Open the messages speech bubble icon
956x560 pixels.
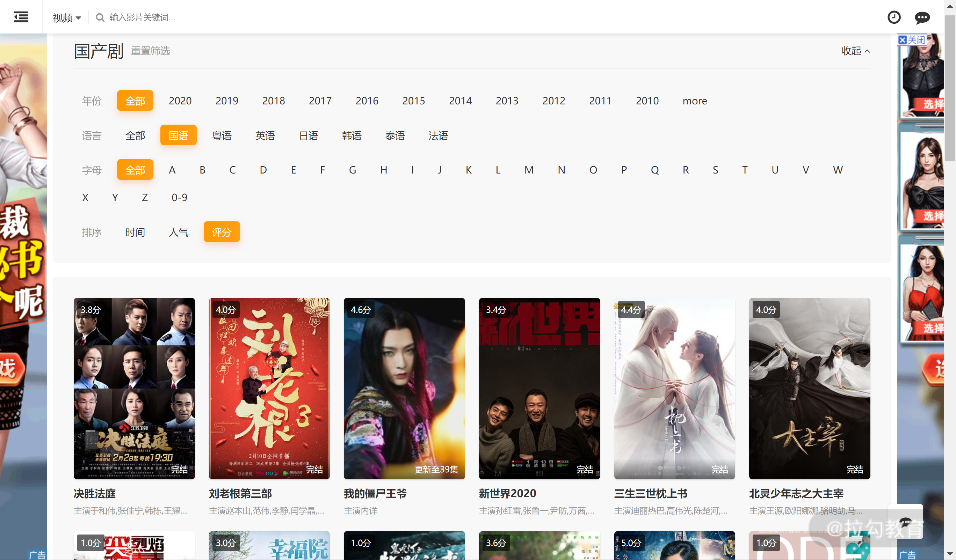(x=922, y=17)
